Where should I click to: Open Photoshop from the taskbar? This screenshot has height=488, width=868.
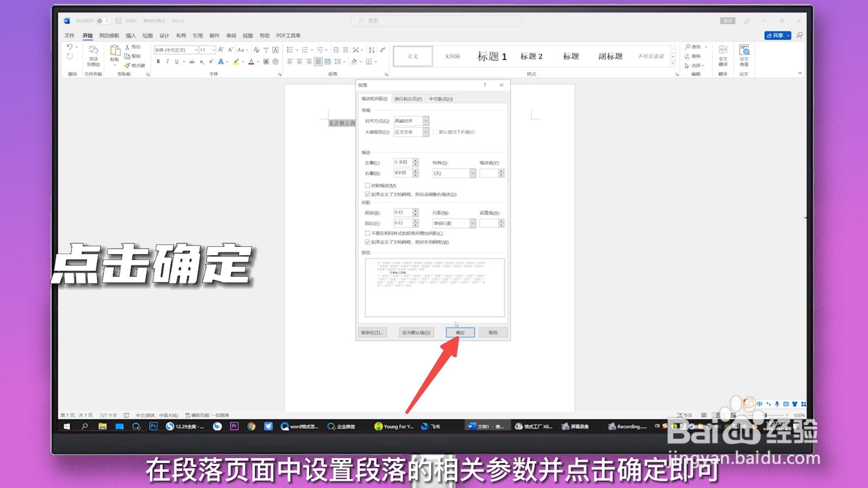(154, 427)
